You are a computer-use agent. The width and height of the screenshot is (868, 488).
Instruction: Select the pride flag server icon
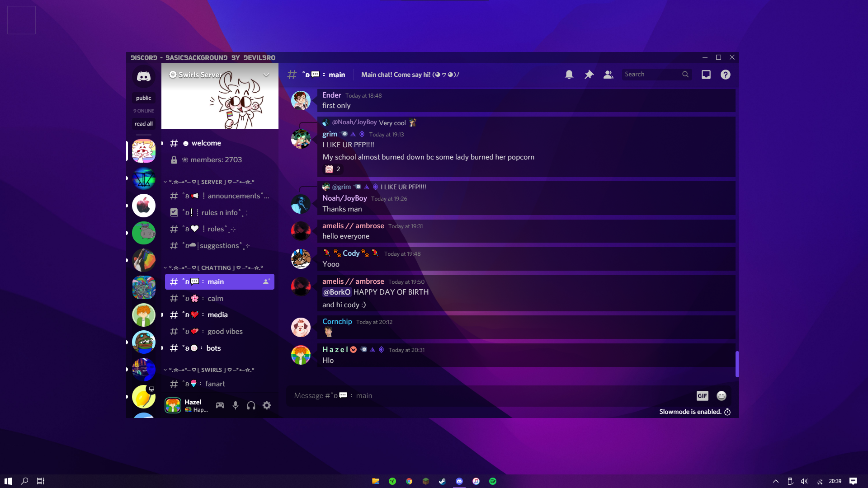(144, 260)
